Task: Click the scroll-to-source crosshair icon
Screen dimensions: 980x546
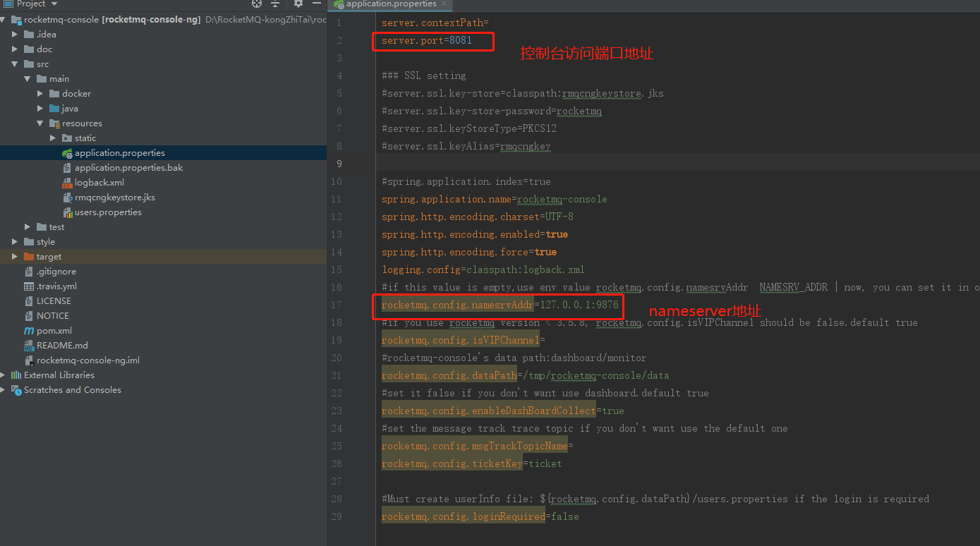Action: pos(256,4)
